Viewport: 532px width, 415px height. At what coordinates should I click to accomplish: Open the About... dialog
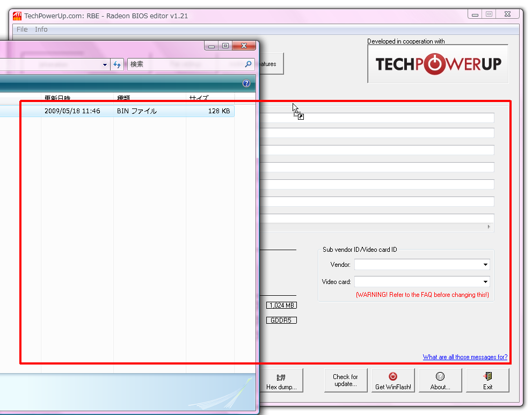[x=440, y=381]
